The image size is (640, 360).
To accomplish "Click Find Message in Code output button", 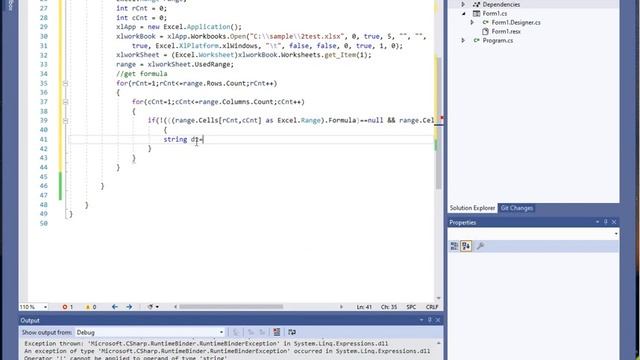I will point(236,332).
